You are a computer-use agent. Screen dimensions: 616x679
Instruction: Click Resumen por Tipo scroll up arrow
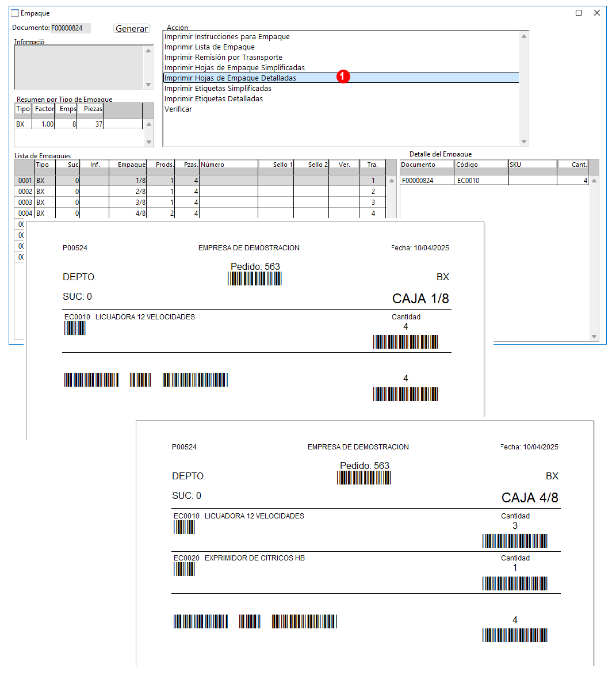click(149, 124)
